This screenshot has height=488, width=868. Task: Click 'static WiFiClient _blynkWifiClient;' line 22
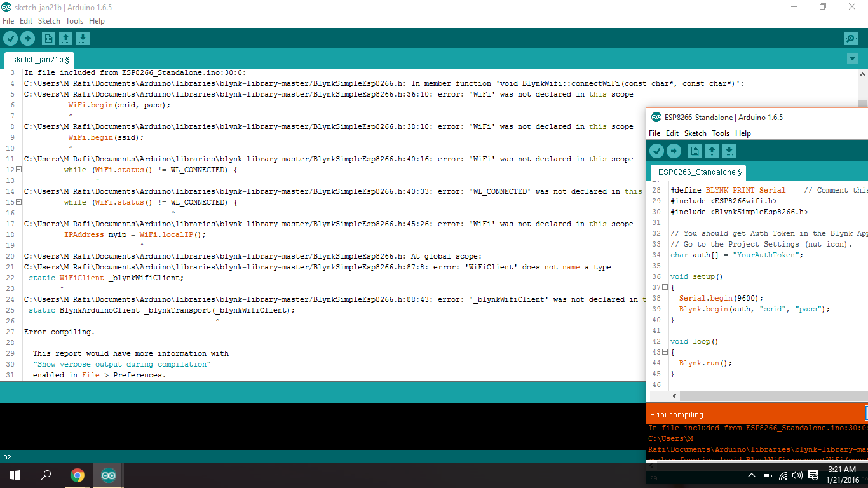coord(106,278)
